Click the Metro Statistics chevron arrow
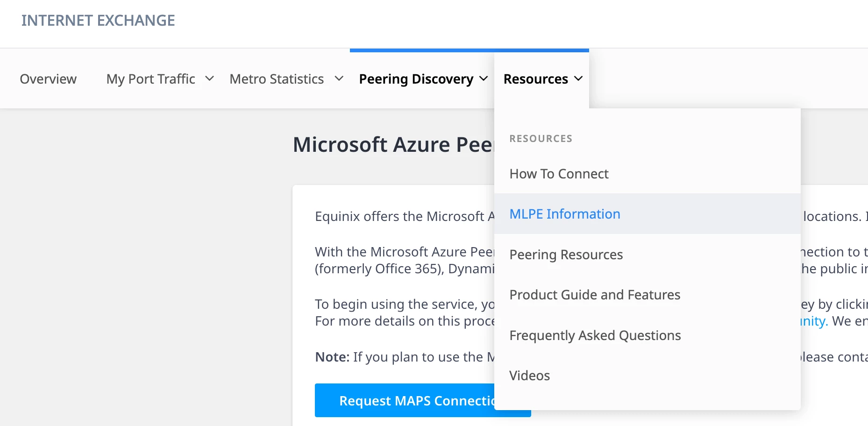 [339, 79]
